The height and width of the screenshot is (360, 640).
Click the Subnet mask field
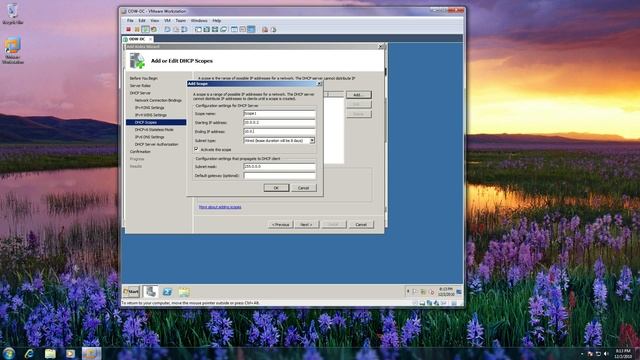pos(279,167)
